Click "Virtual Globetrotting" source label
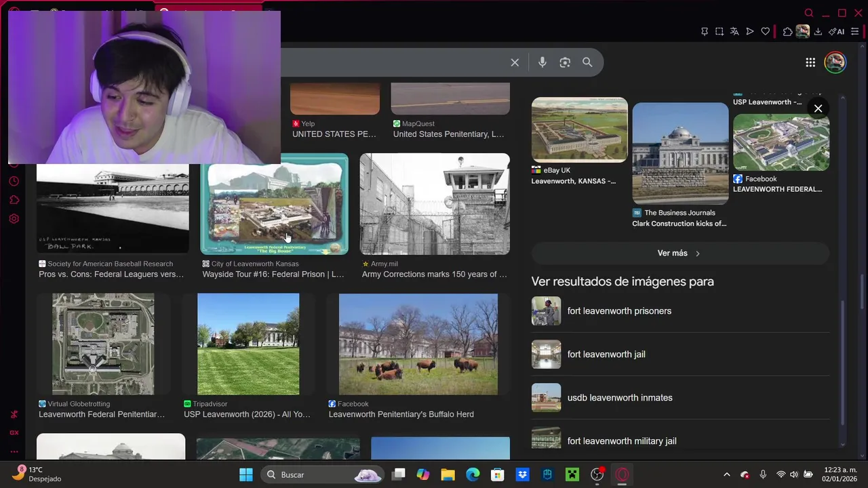868x488 pixels. click(x=79, y=404)
